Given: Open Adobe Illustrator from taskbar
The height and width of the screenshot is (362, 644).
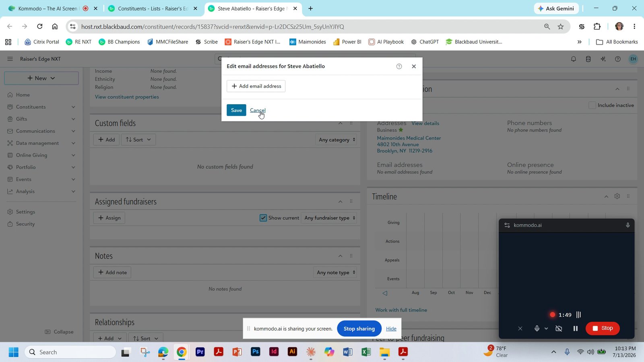Looking at the screenshot, I should [x=292, y=352].
